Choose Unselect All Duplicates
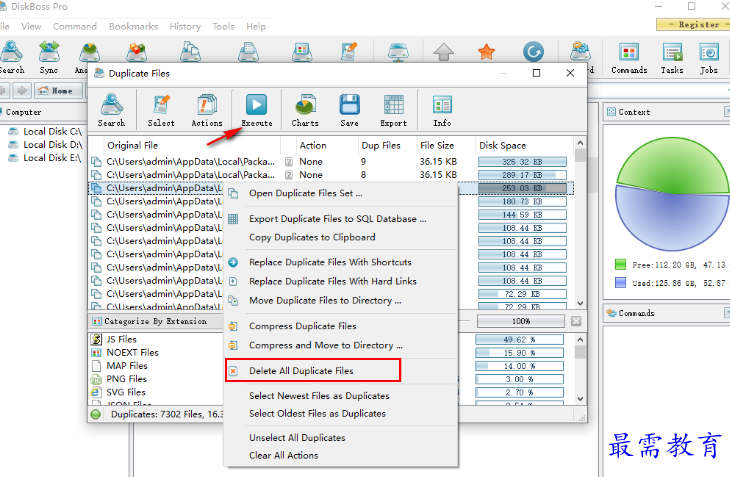This screenshot has width=730, height=477. pos(340,437)
